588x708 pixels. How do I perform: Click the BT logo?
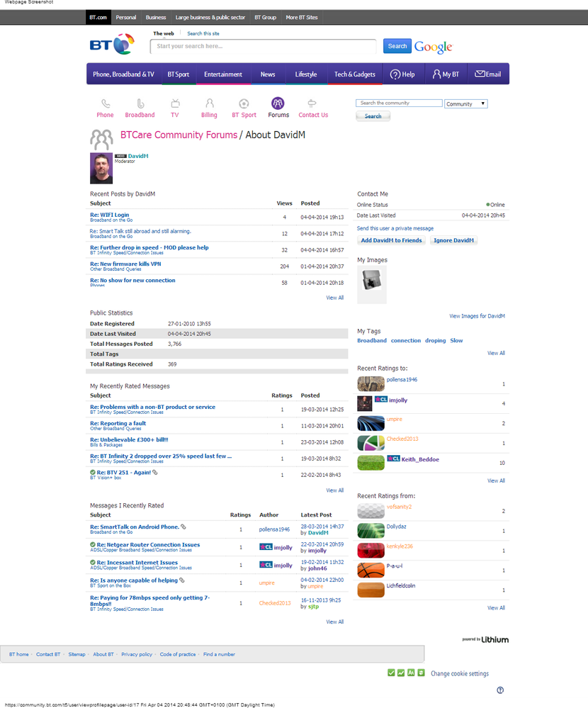pos(112,44)
